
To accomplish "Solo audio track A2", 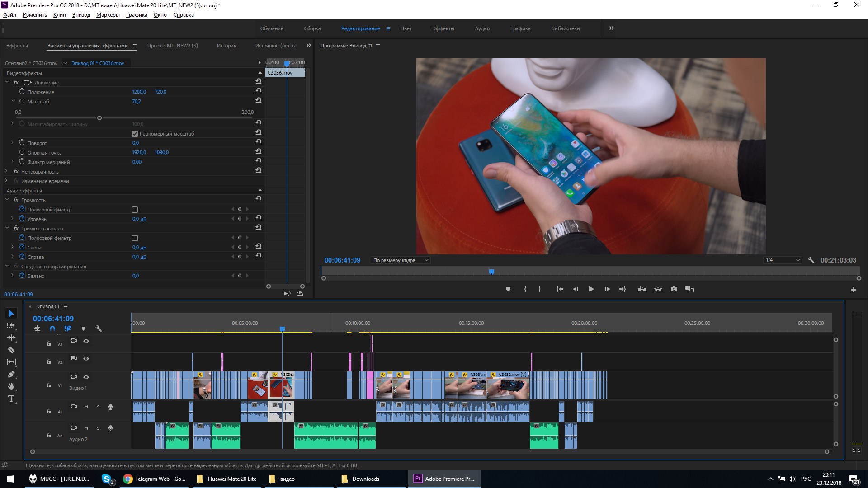I will point(98,428).
